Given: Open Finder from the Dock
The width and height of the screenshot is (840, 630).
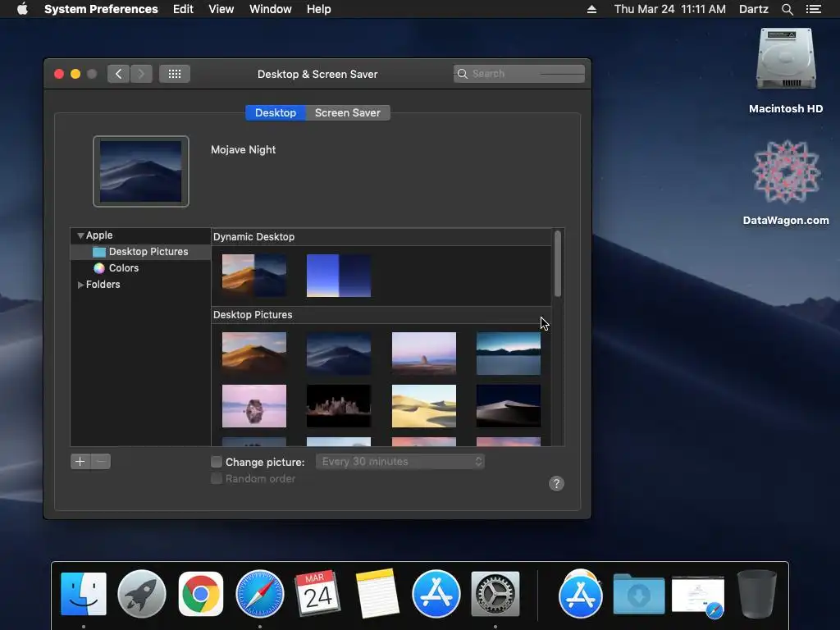Looking at the screenshot, I should pyautogui.click(x=84, y=594).
